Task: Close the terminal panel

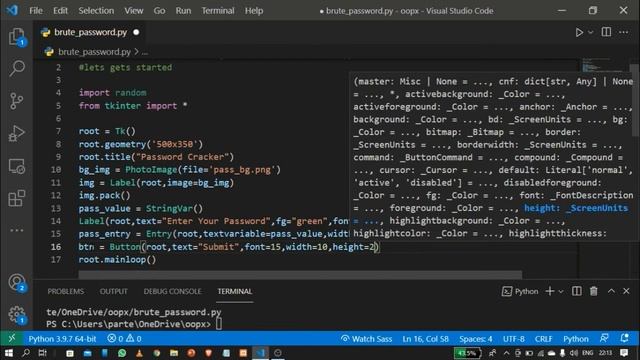Action: click(626, 291)
